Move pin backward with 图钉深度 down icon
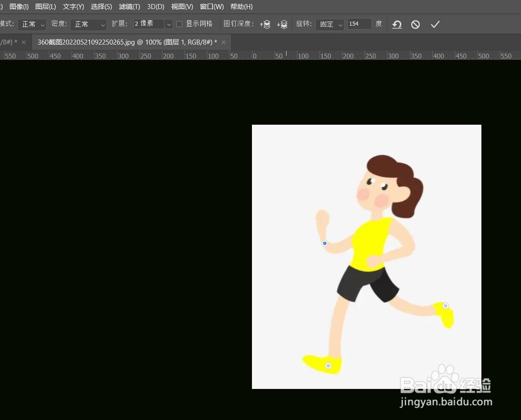Image resolution: width=521 pixels, height=420 pixels. tap(283, 24)
